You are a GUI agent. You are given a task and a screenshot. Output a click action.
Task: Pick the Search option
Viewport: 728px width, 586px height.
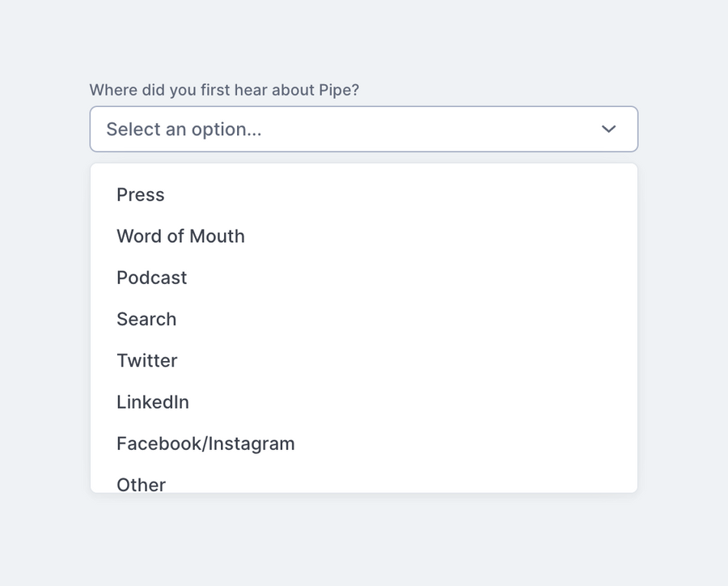(146, 319)
